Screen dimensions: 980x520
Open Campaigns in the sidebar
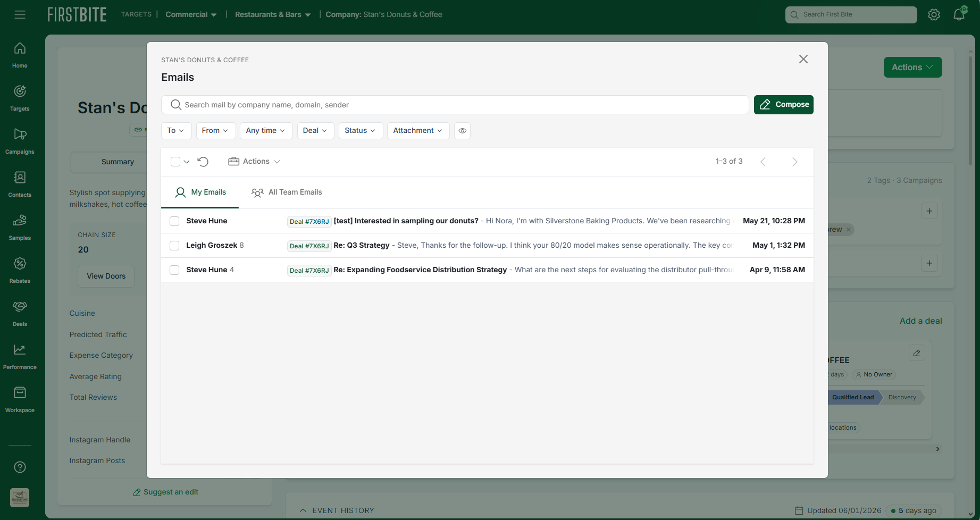[x=20, y=141]
